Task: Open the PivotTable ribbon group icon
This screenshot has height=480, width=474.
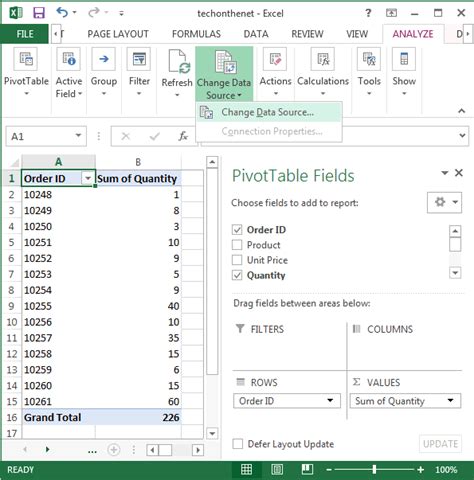Action: pyautogui.click(x=26, y=59)
